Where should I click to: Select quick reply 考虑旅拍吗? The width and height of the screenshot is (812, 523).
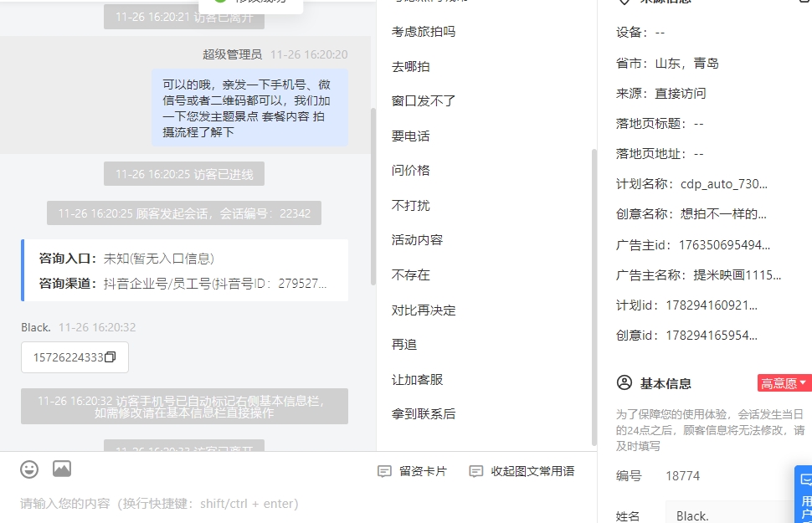pyautogui.click(x=424, y=32)
